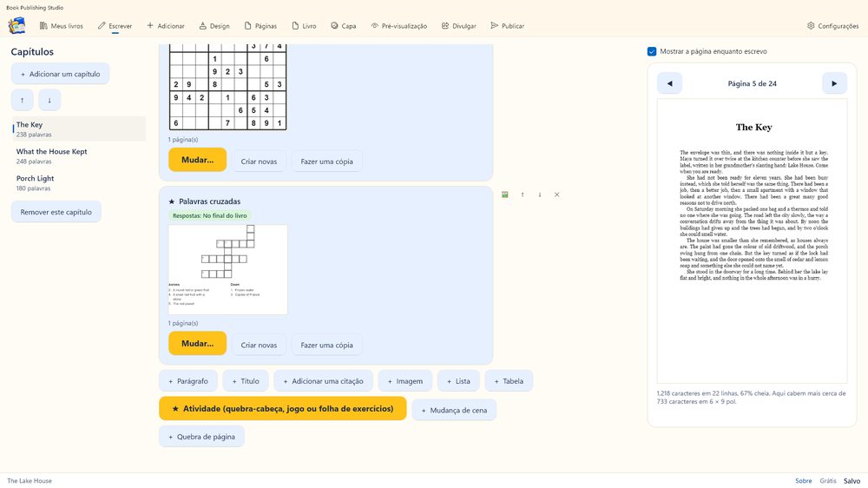Move chapter up with arrow button
This screenshot has width=868, height=488.
tap(23, 100)
